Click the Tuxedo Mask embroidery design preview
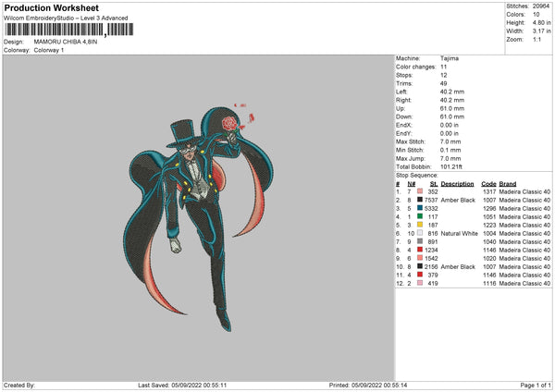Viewport: 555px width, 392px height. click(x=198, y=217)
